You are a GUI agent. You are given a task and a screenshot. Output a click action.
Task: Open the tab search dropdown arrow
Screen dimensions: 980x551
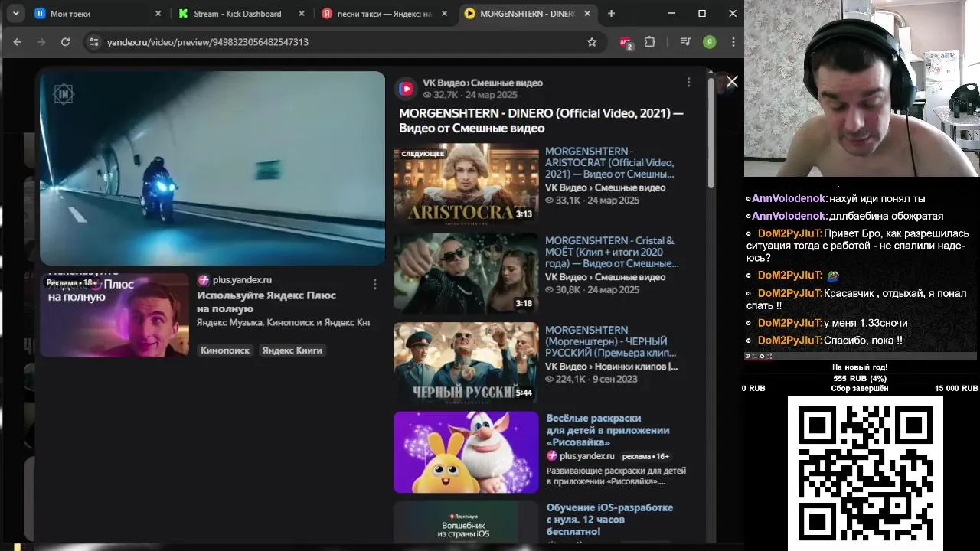(x=15, y=13)
